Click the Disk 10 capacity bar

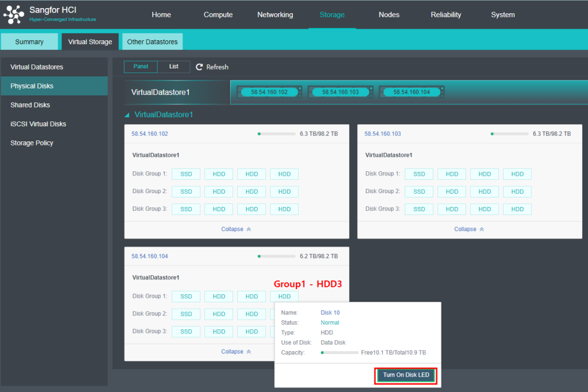point(339,352)
